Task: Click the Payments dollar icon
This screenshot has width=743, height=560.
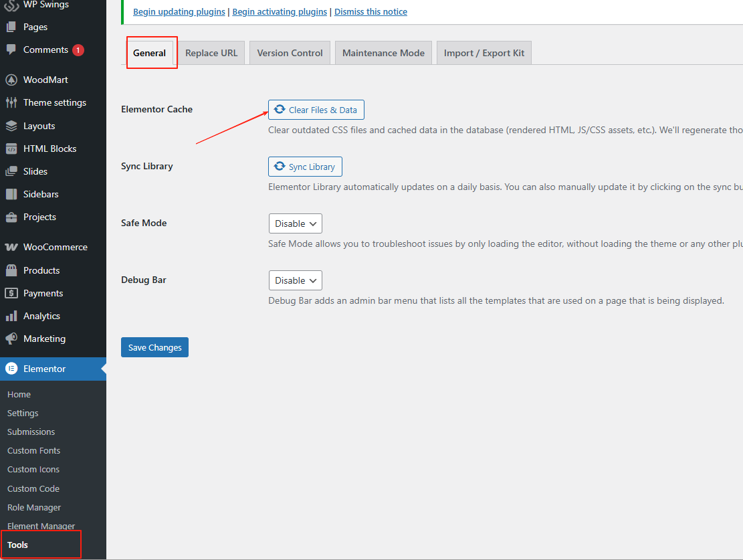Action: [11, 293]
